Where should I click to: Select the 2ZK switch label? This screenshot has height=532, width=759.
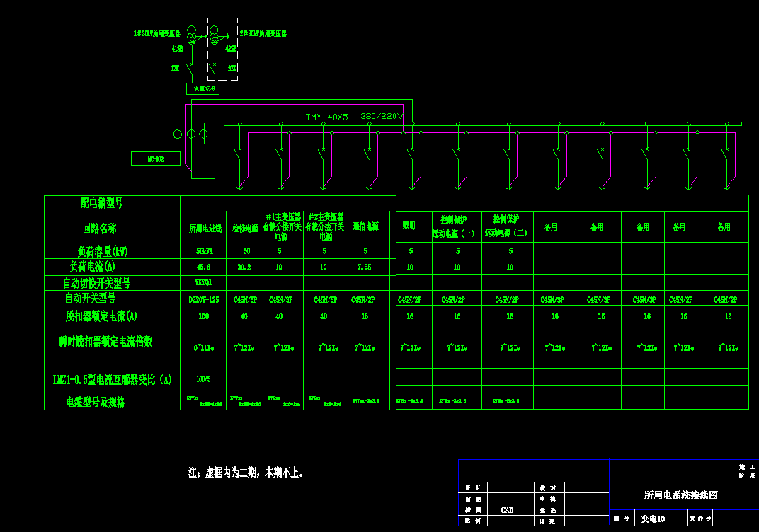tap(232, 69)
